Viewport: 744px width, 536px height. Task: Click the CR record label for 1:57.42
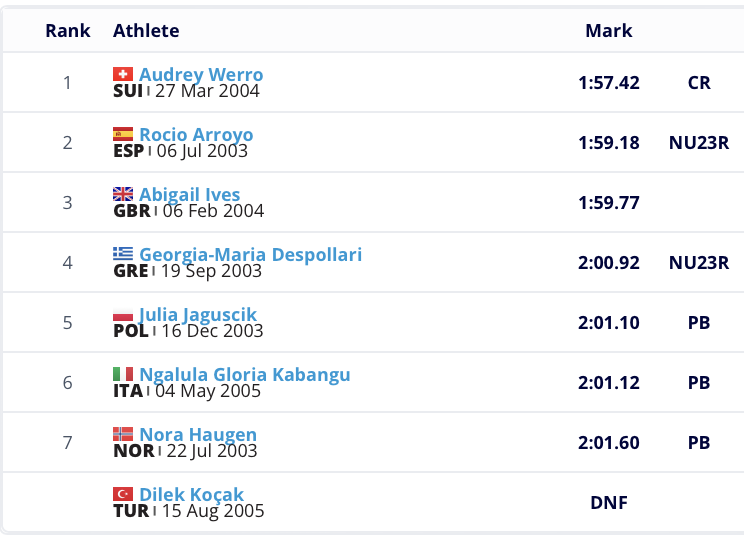coord(699,83)
